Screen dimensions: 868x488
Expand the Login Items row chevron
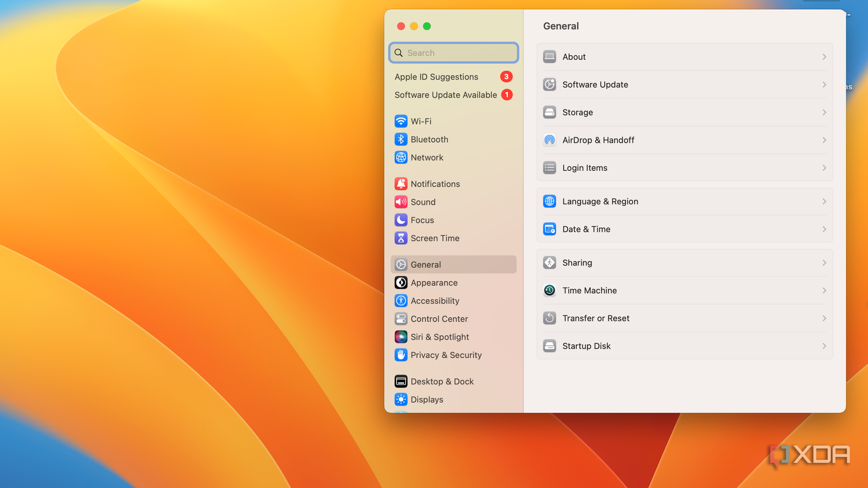824,168
